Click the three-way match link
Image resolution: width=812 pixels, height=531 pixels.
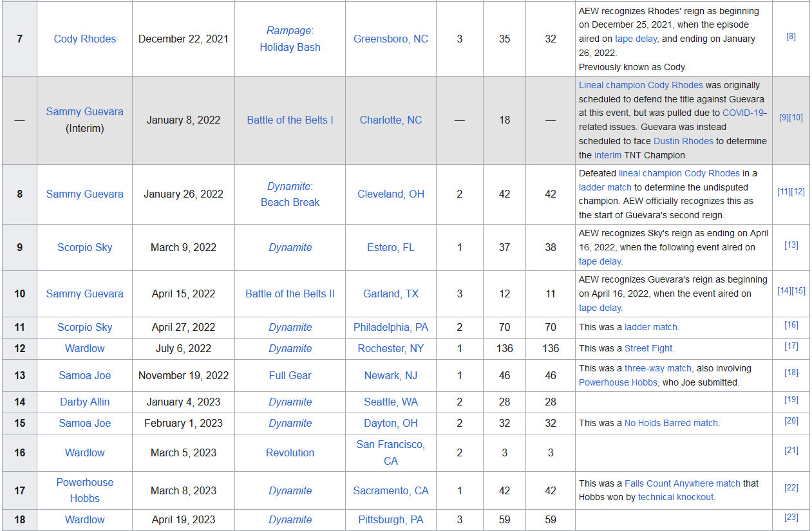pos(657,368)
